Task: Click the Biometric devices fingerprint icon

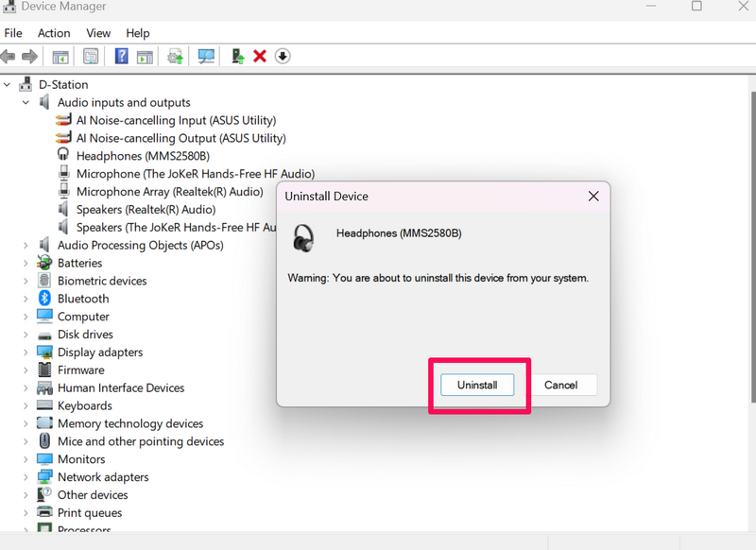Action: tap(44, 281)
